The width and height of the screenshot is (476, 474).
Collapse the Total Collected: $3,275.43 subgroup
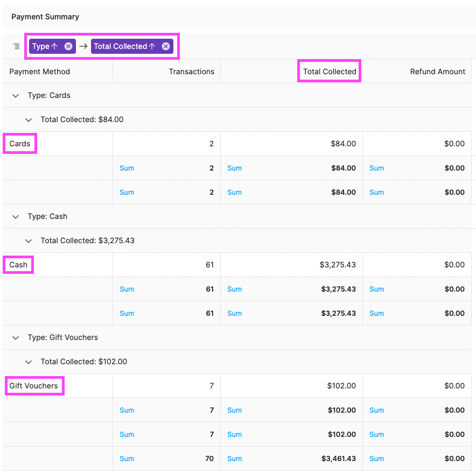pos(29,241)
